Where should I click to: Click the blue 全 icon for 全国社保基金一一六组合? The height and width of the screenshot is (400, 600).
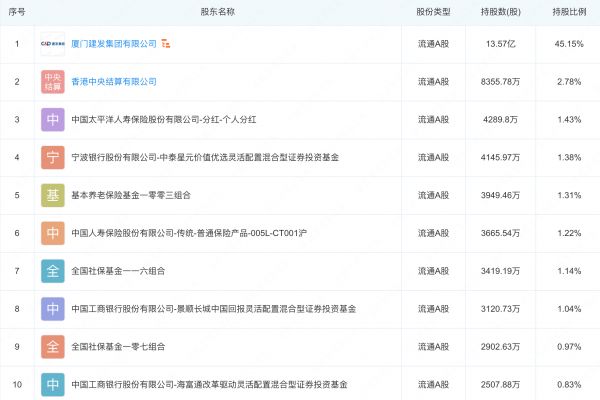[53, 271]
